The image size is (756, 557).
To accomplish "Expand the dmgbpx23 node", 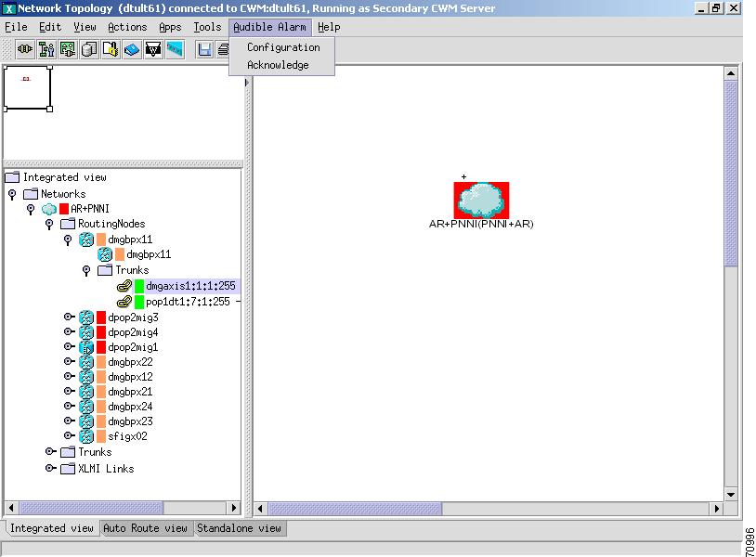I will coord(70,421).
